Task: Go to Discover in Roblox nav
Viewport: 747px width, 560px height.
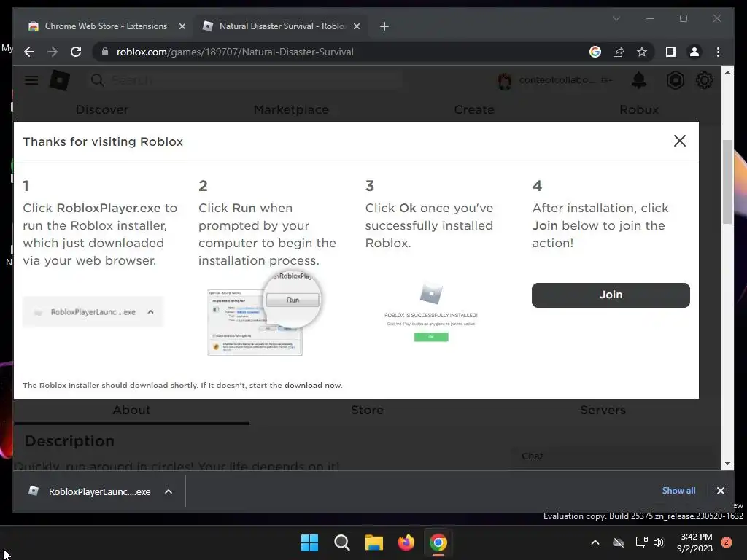Action: tap(102, 109)
